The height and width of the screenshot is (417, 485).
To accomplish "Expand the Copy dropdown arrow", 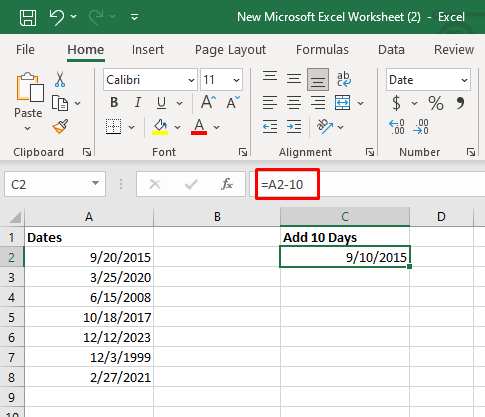I will 78,103.
